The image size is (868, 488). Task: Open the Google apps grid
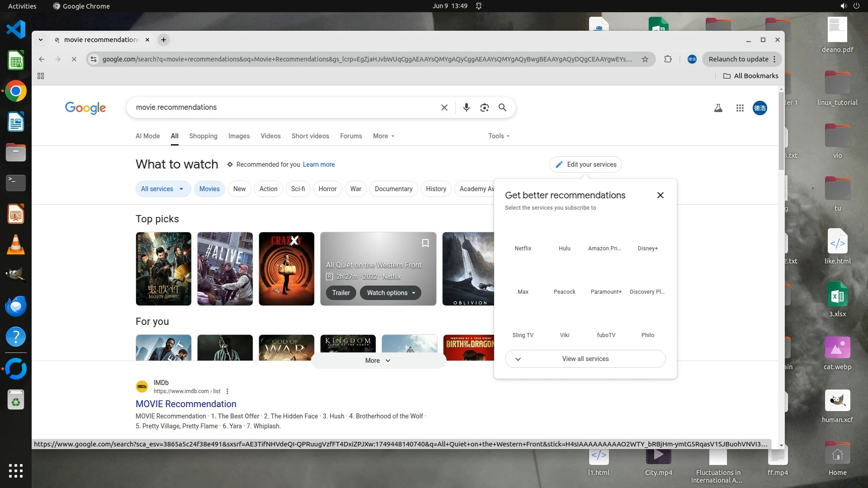coord(740,108)
